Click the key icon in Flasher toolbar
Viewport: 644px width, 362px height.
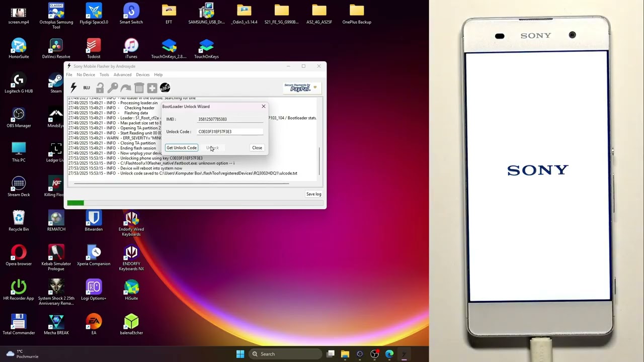coord(113,88)
